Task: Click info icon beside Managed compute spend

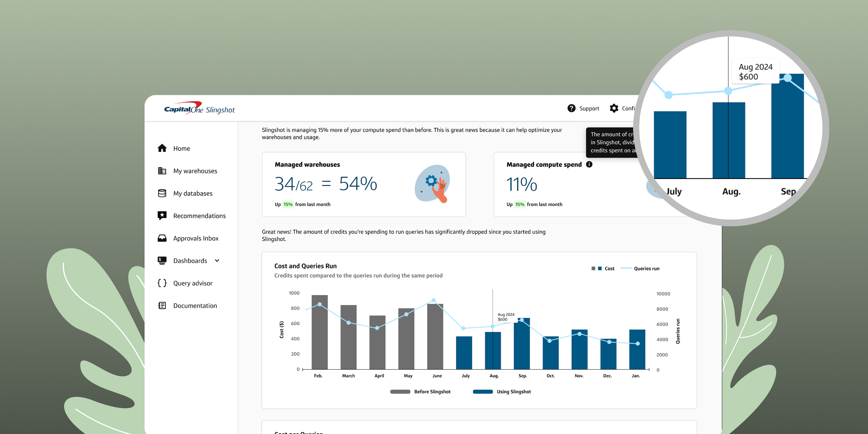Action: coord(589,164)
